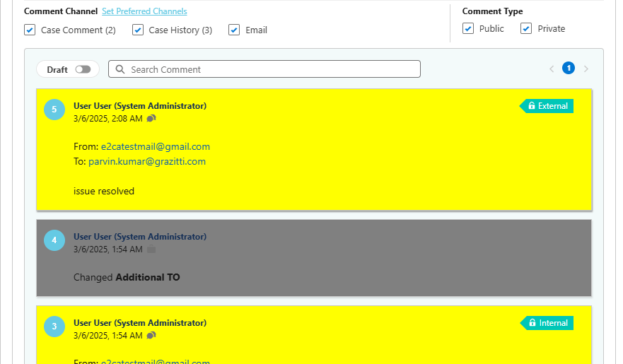Turn on the Draft toggle switch
623x364 pixels.
point(83,69)
